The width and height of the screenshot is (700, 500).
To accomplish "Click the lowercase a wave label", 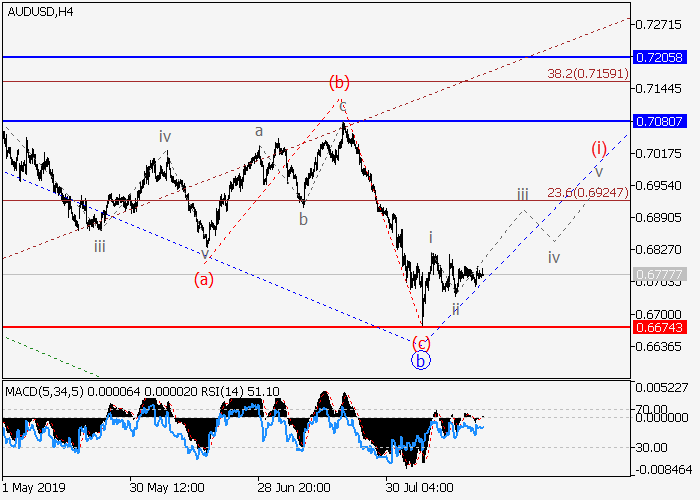I will (258, 130).
